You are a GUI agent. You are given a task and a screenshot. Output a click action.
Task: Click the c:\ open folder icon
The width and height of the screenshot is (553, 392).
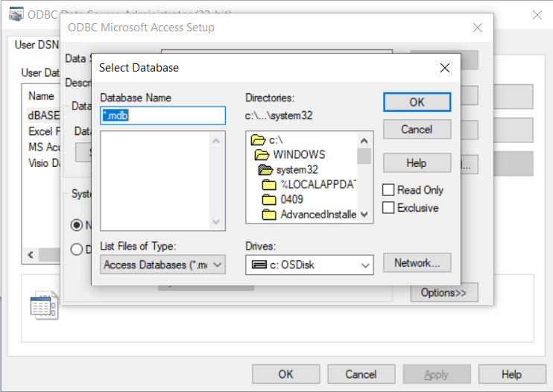(258, 140)
